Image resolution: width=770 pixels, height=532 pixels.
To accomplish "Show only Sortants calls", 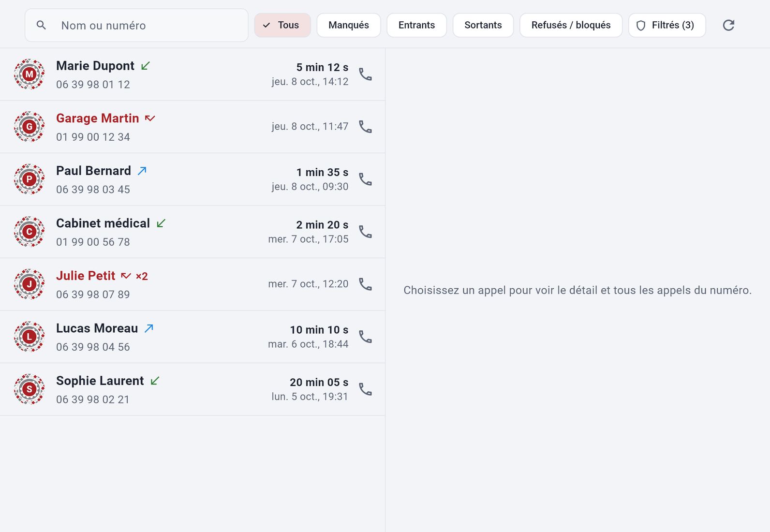I will click(x=483, y=25).
